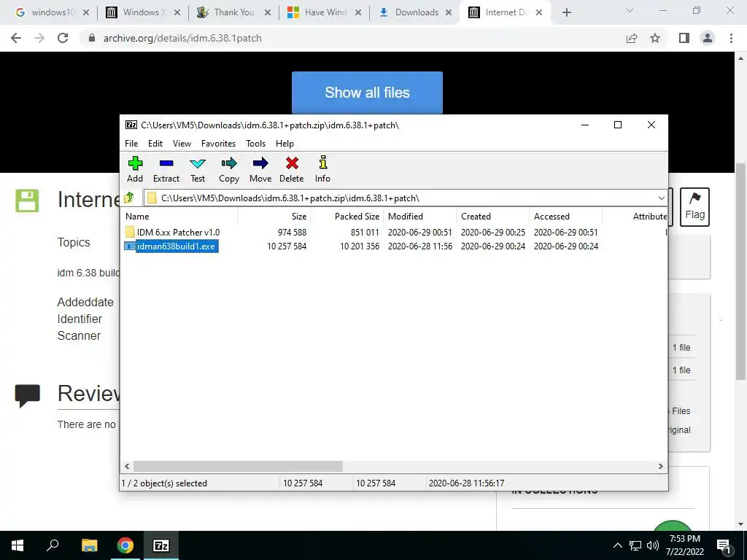Image resolution: width=747 pixels, height=560 pixels.
Task: Open a new Chrome tab
Action: 566,13
